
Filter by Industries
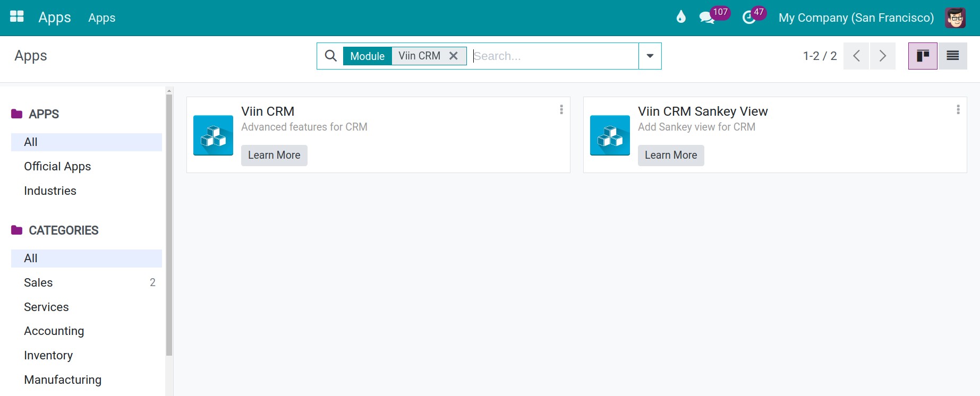87,191
